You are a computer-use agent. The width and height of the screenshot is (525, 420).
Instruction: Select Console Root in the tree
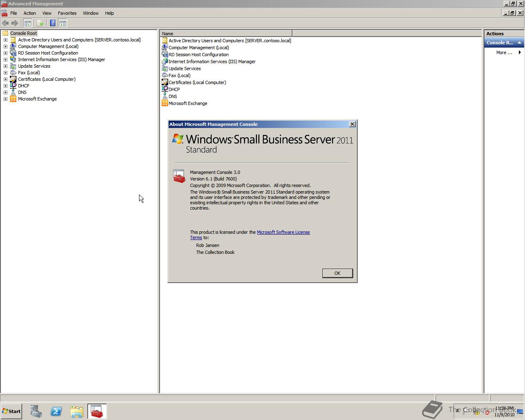coord(23,33)
